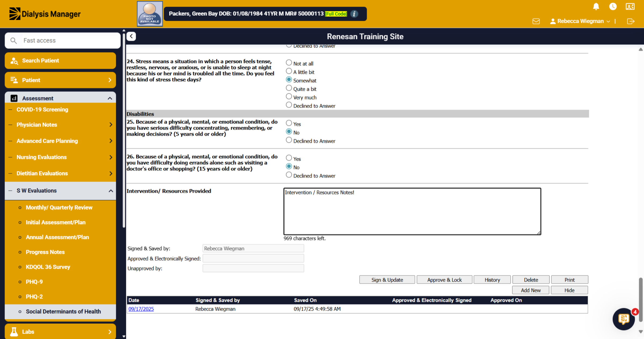Open the chat widget with 4 notifications
The image size is (644, 339).
624,319
